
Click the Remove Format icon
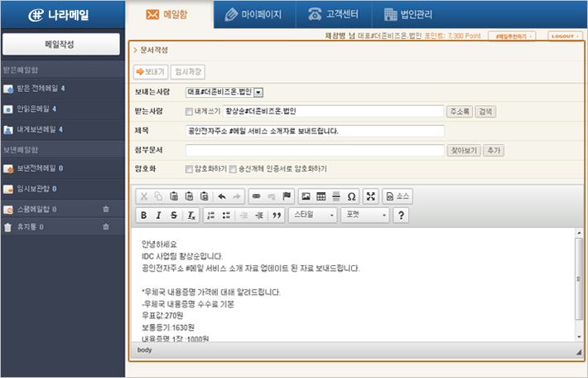point(191,215)
